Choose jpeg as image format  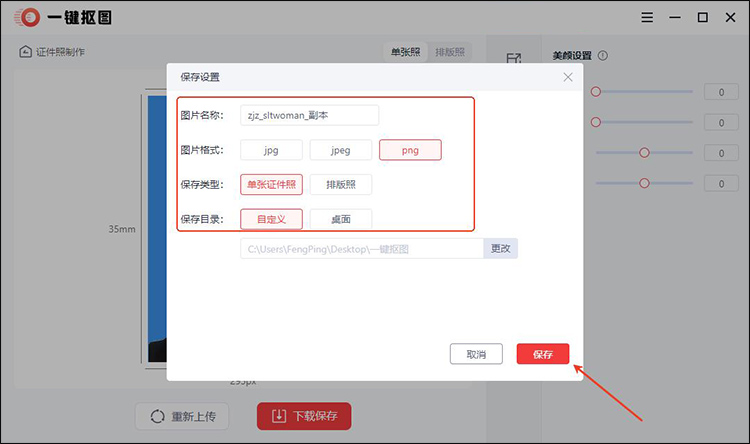pos(340,150)
